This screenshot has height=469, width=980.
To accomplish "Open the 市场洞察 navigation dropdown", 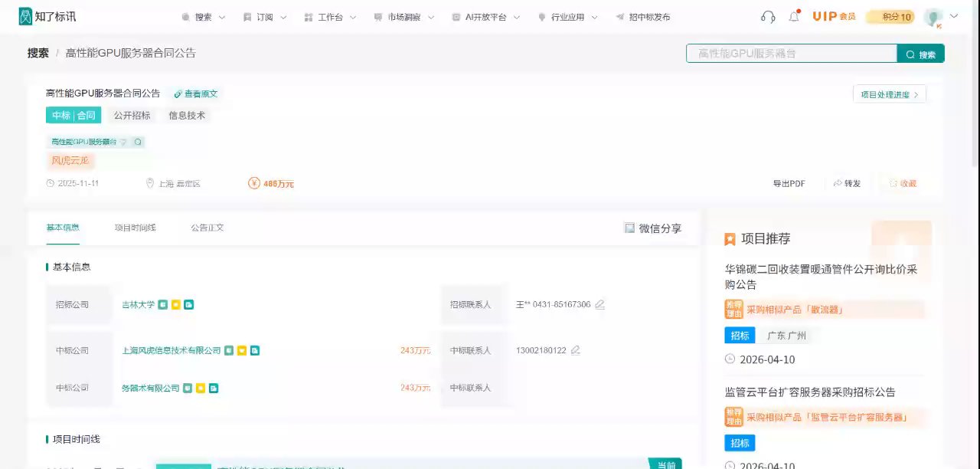I will (403, 17).
